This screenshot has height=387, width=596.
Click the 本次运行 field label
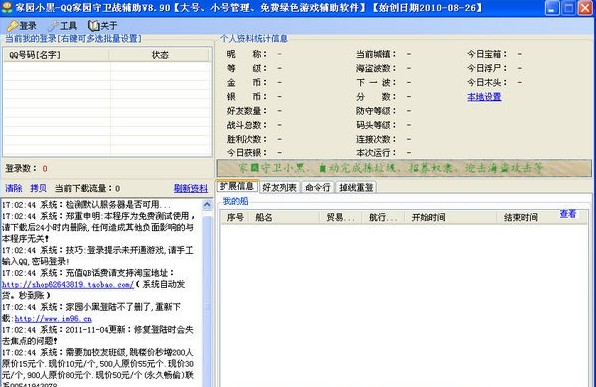(x=376, y=153)
